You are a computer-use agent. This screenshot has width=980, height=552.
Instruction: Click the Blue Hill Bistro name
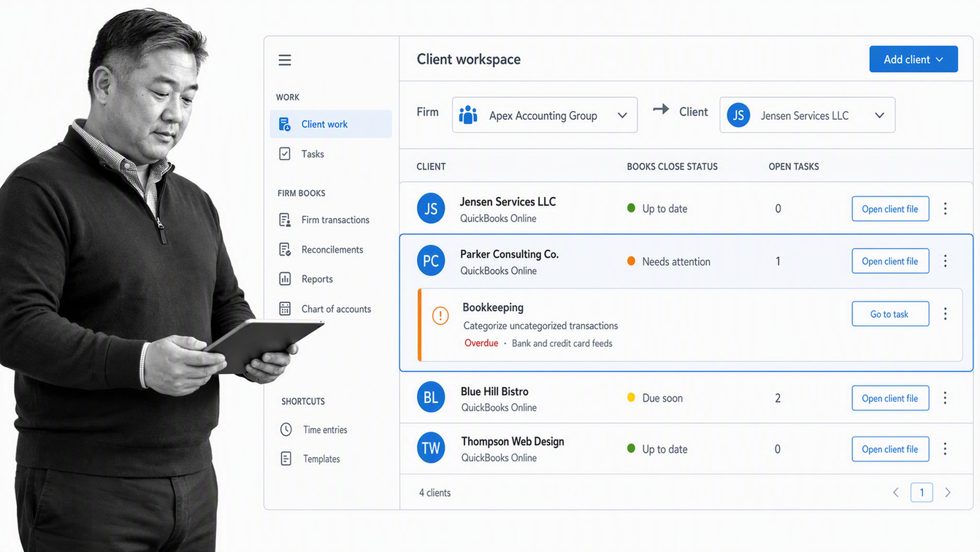(x=494, y=391)
